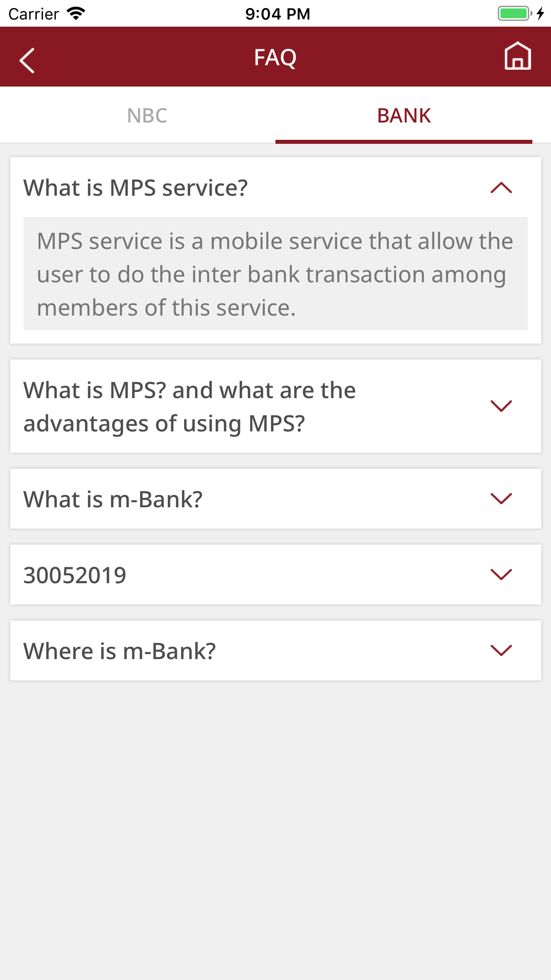The width and height of the screenshot is (551, 980).
Task: Tap the home icon in header
Action: [x=517, y=56]
